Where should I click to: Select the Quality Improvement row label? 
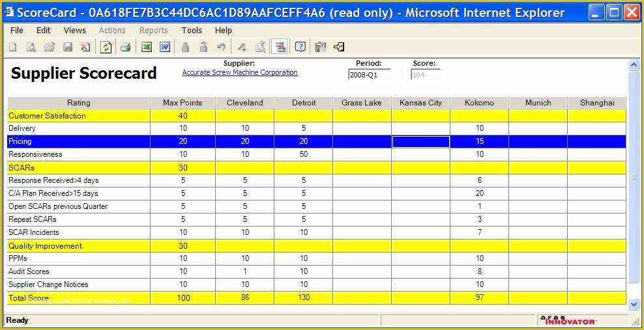(x=45, y=246)
